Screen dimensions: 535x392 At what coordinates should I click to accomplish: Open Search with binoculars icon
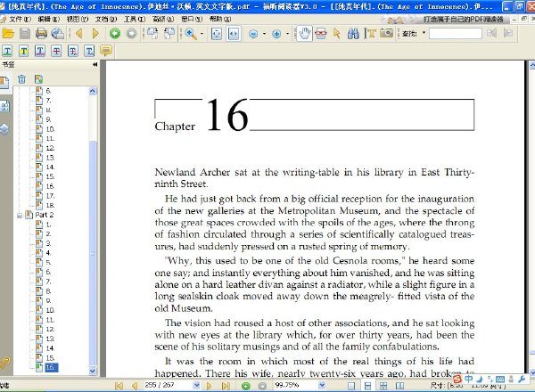pyautogui.click(x=353, y=33)
